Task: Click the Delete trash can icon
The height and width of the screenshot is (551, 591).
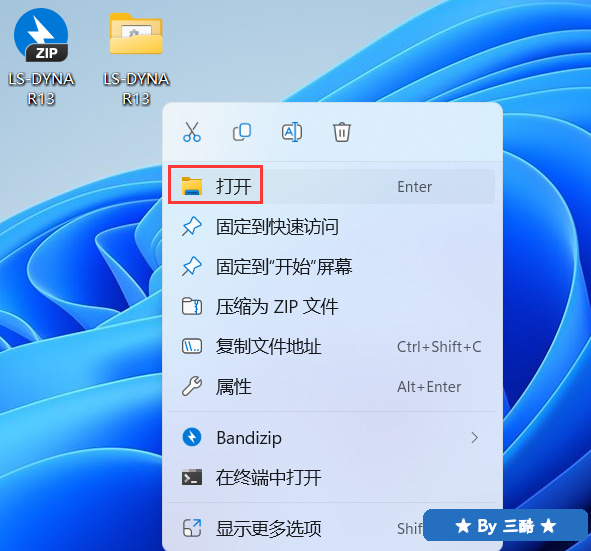Action: 342,132
